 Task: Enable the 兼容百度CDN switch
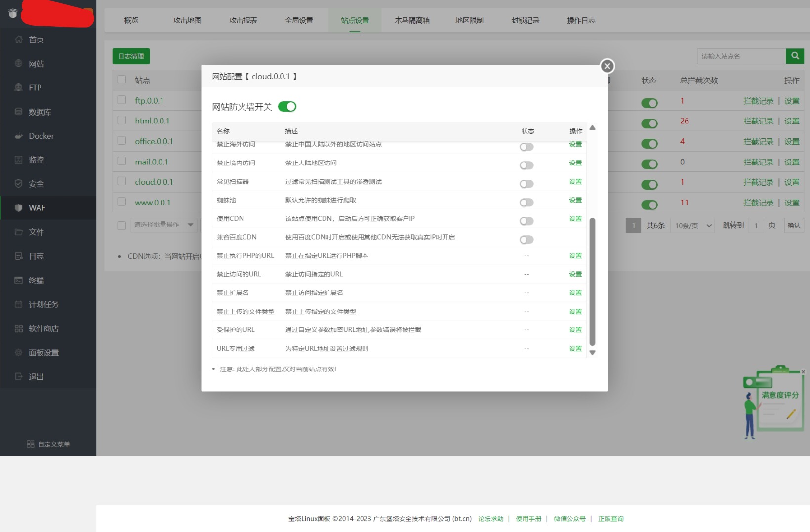526,240
